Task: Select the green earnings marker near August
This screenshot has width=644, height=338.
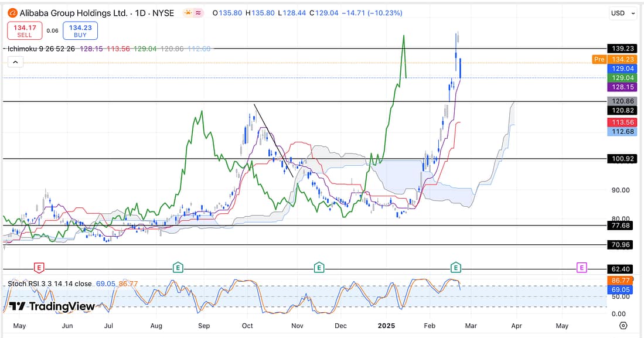Action: pos(178,268)
